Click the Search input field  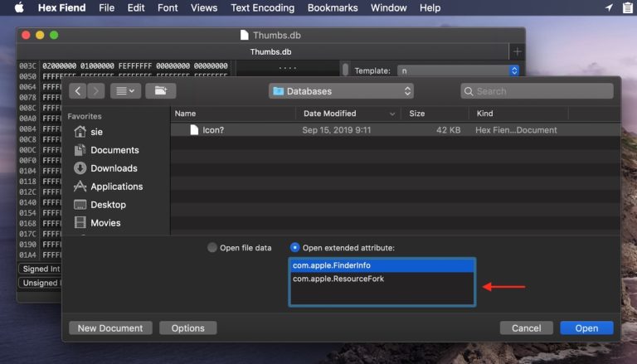(x=536, y=91)
